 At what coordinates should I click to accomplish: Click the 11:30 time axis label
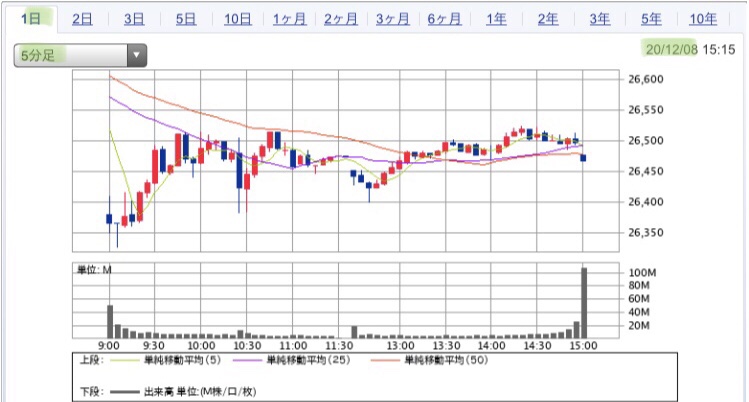pyautogui.click(x=339, y=346)
